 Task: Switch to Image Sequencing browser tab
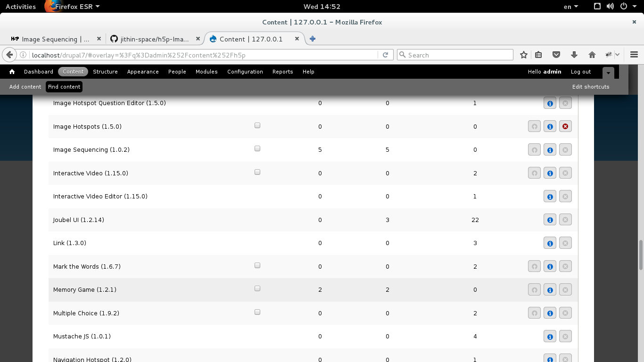coord(56,39)
